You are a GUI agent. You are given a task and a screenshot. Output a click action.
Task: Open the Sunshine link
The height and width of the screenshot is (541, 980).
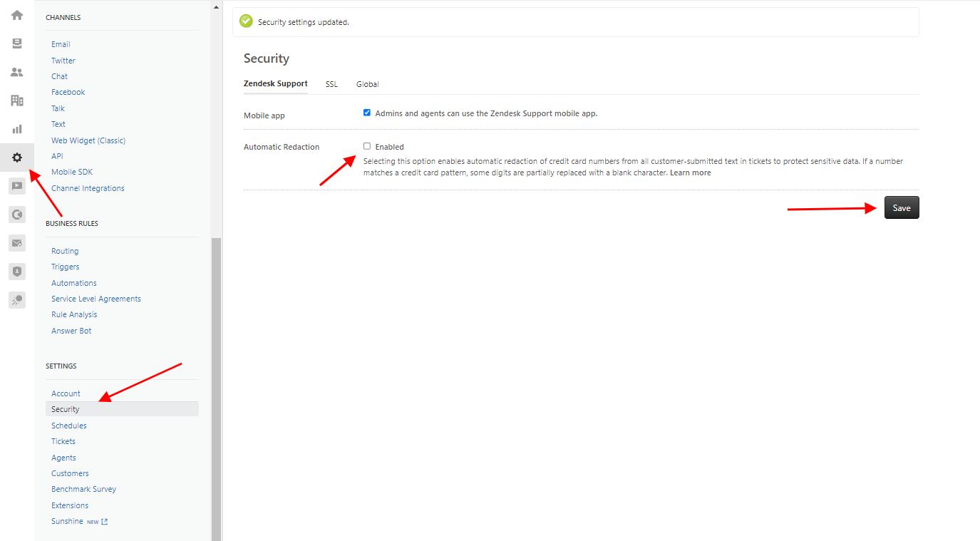coord(67,521)
